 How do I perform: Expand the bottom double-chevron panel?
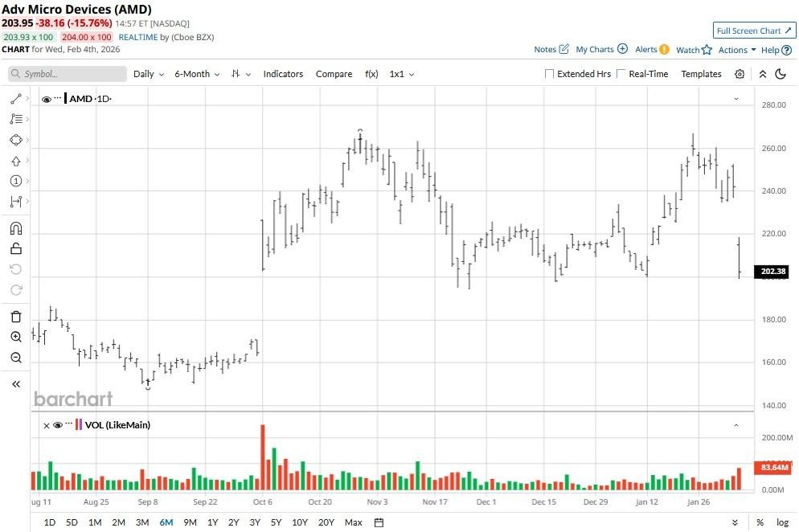[x=734, y=522]
